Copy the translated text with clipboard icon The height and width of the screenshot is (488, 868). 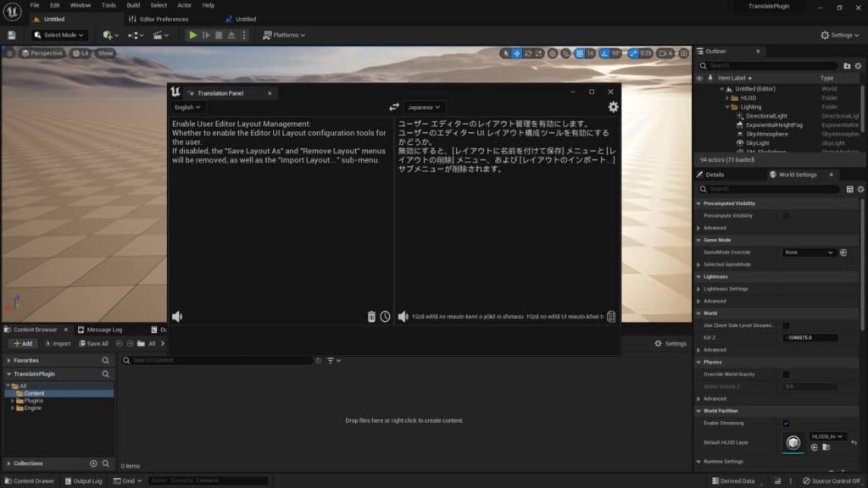tap(610, 317)
